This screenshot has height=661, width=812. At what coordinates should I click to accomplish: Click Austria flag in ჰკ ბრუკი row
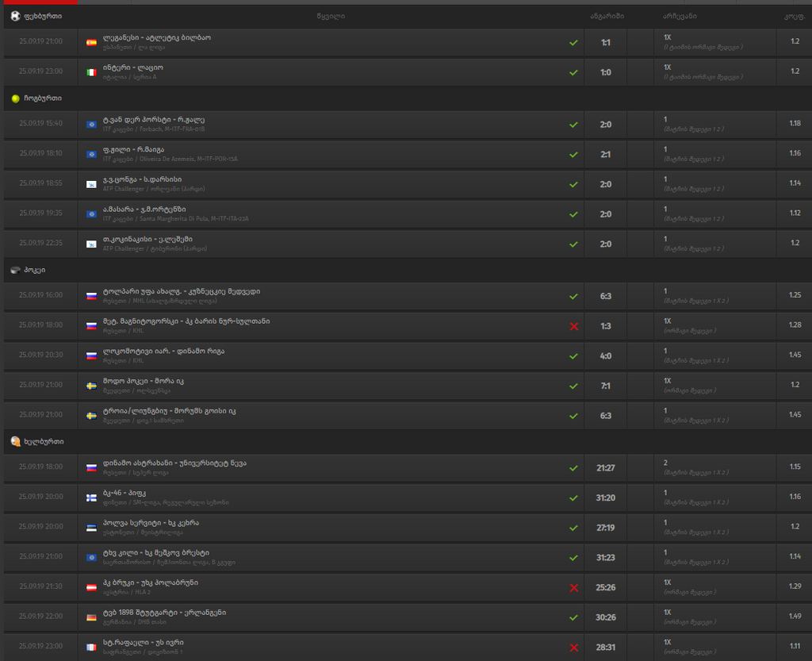(x=92, y=587)
